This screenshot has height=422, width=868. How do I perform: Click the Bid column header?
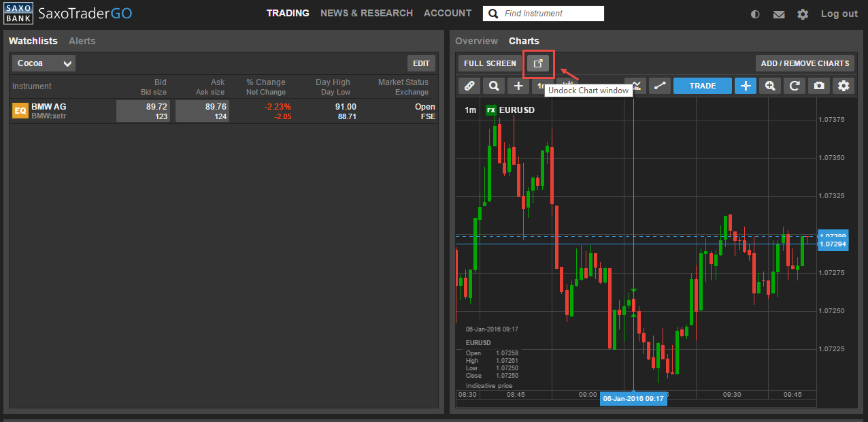161,82
